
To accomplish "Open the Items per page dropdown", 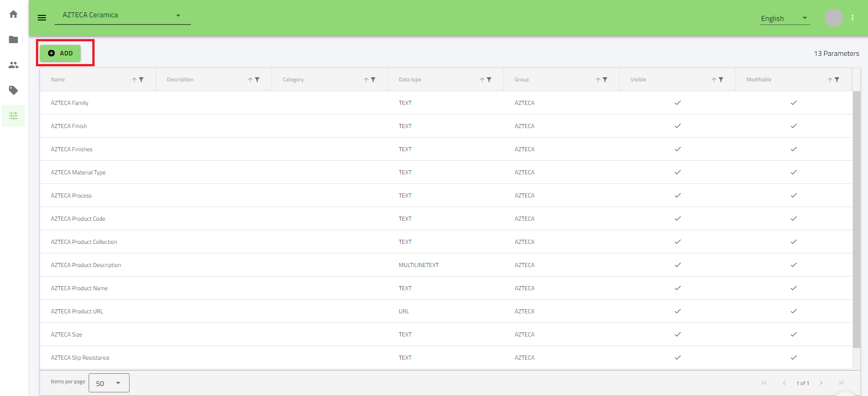I will pos(109,383).
